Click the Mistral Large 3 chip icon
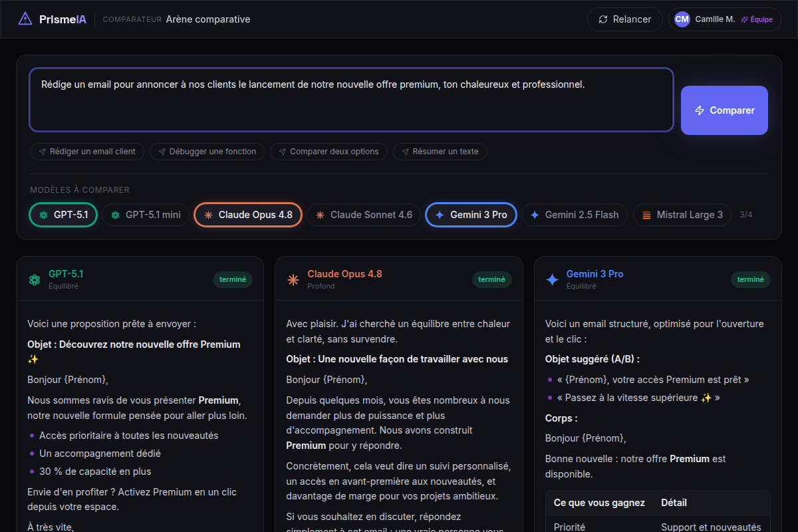Image resolution: width=798 pixels, height=532 pixels. (646, 215)
